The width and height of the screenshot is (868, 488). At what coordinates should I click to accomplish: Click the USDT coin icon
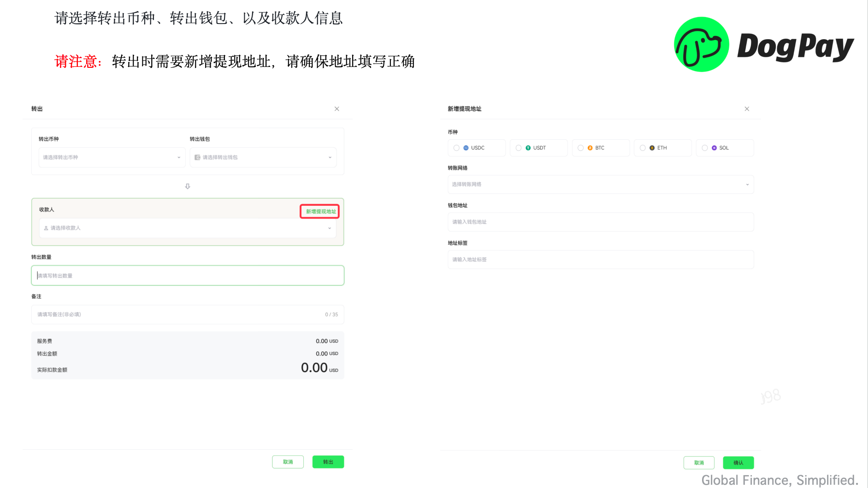point(528,148)
